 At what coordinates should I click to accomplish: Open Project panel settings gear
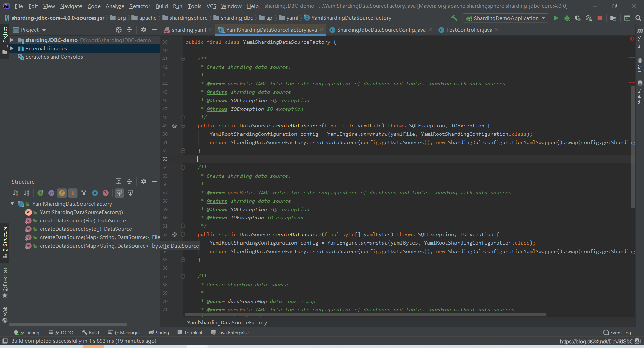[x=144, y=30]
